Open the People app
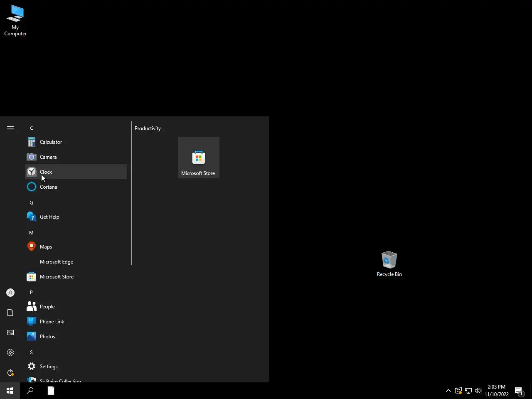 click(76, 307)
